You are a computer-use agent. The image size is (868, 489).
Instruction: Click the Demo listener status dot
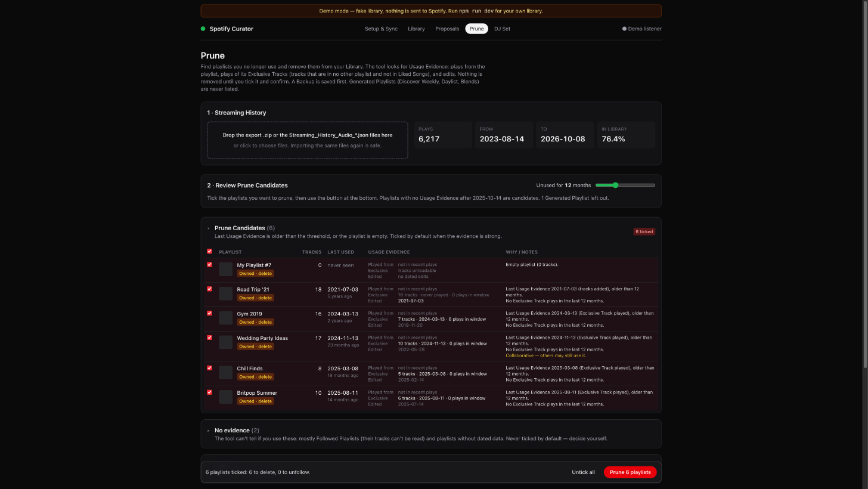(624, 29)
